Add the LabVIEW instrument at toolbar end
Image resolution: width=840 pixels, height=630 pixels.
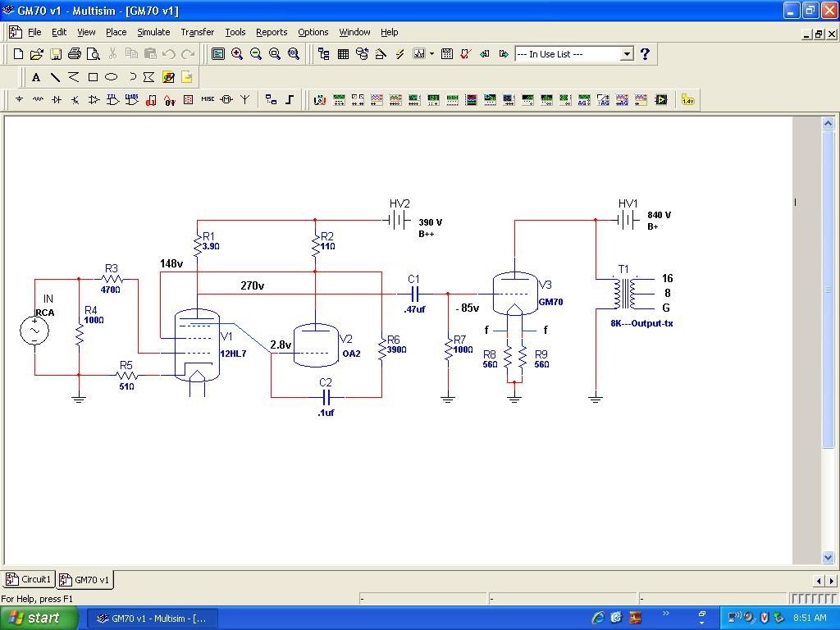[x=661, y=99]
